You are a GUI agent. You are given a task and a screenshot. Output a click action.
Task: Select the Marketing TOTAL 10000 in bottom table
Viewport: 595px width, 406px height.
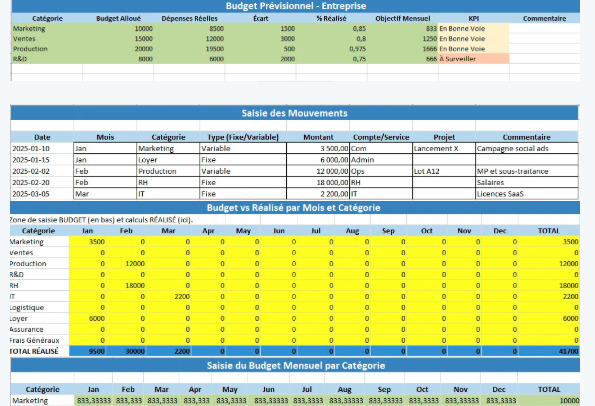point(549,400)
